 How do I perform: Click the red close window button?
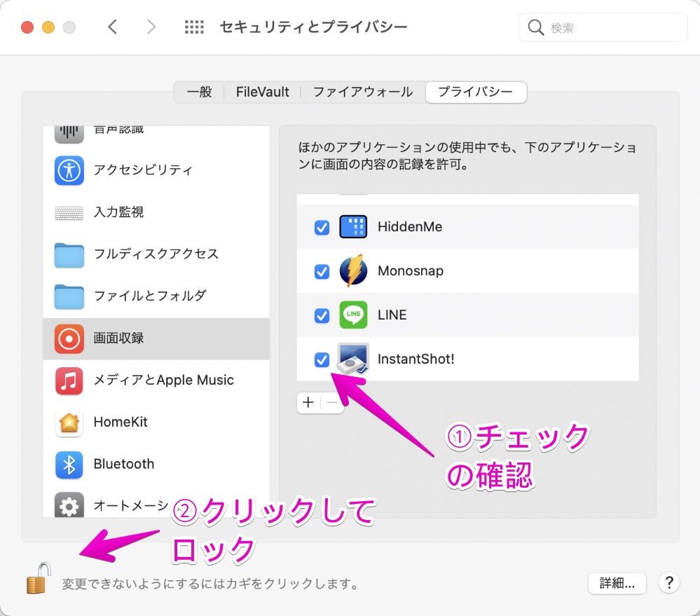point(27,27)
